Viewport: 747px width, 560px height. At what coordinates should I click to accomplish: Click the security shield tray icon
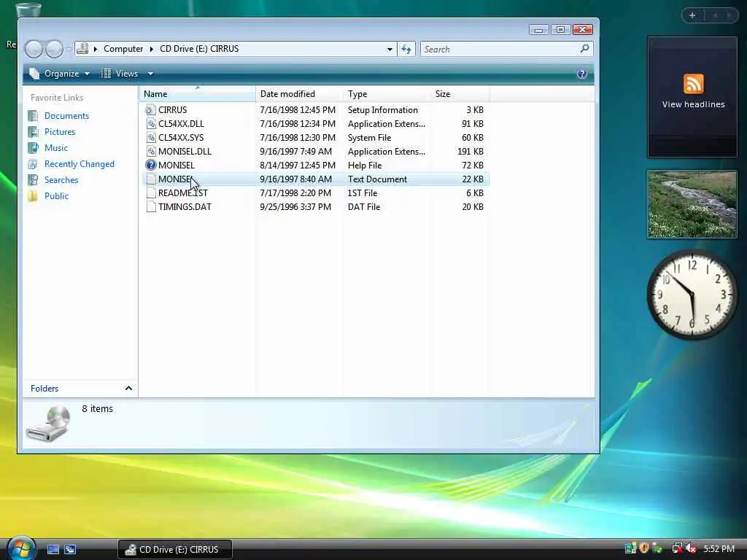pos(644,548)
